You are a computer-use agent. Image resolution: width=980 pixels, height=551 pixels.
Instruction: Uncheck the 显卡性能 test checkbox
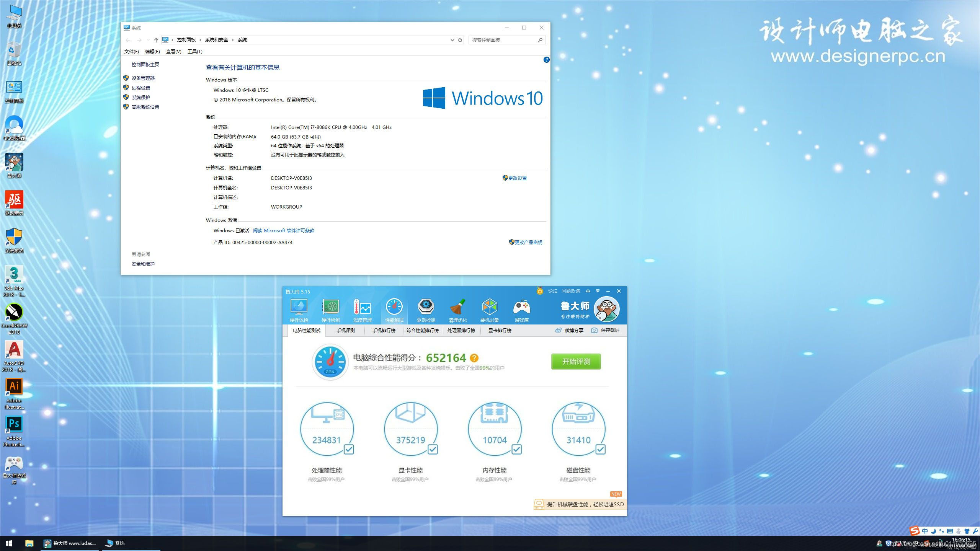(433, 449)
